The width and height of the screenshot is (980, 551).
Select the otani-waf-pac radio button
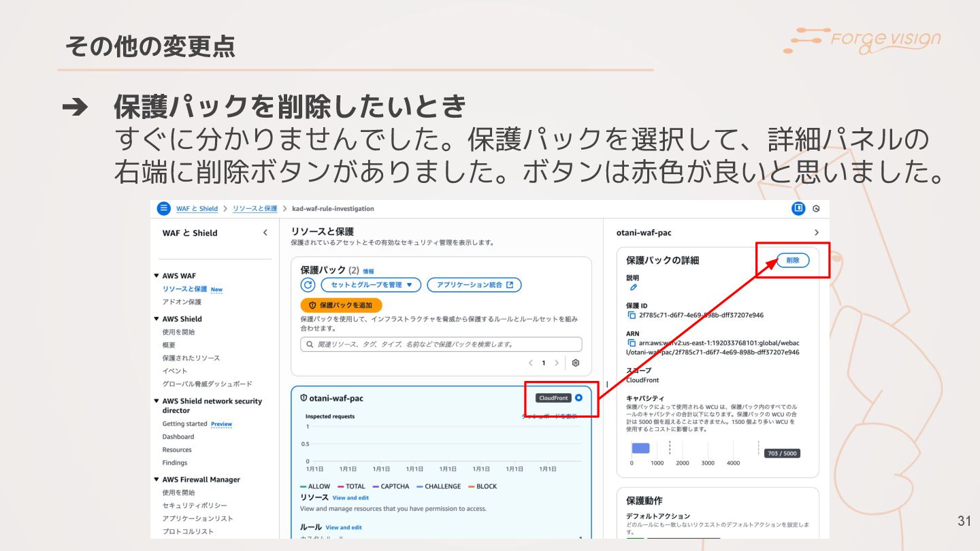point(578,398)
